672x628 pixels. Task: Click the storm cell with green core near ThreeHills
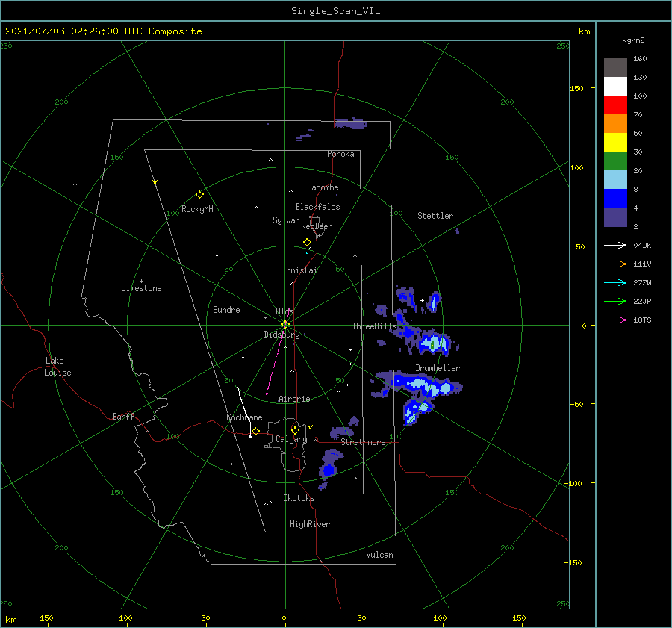[434, 343]
